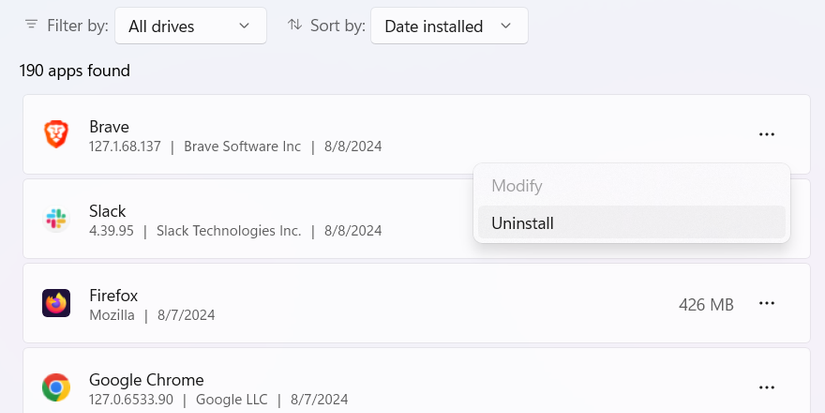Open the three-dot menu for Firefox
This screenshot has width=825, height=413.
point(767,303)
